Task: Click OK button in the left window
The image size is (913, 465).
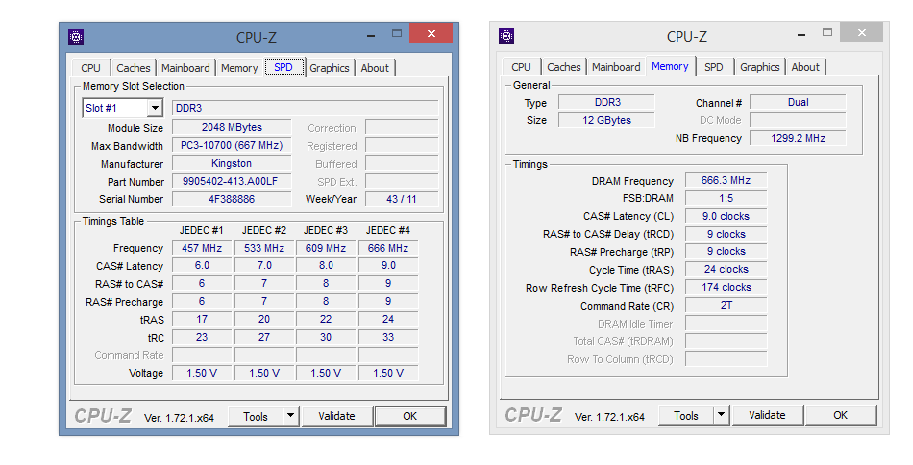Action: pyautogui.click(x=410, y=416)
